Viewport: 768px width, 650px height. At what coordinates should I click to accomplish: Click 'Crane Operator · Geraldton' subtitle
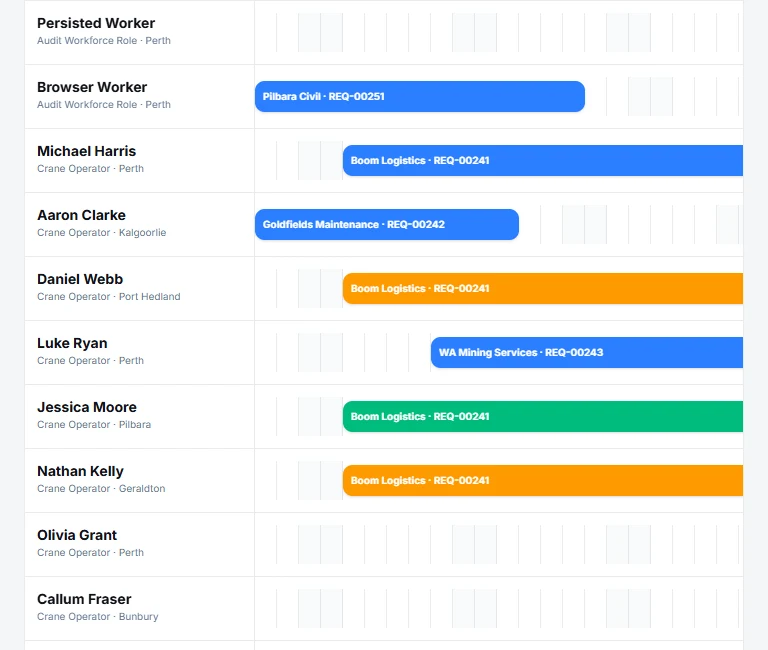(101, 488)
